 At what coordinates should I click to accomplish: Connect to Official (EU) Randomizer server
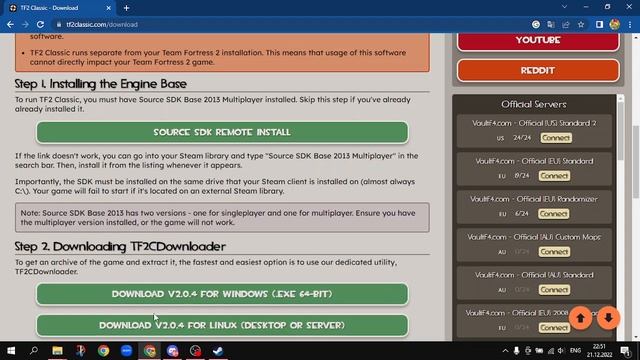pyautogui.click(x=553, y=214)
